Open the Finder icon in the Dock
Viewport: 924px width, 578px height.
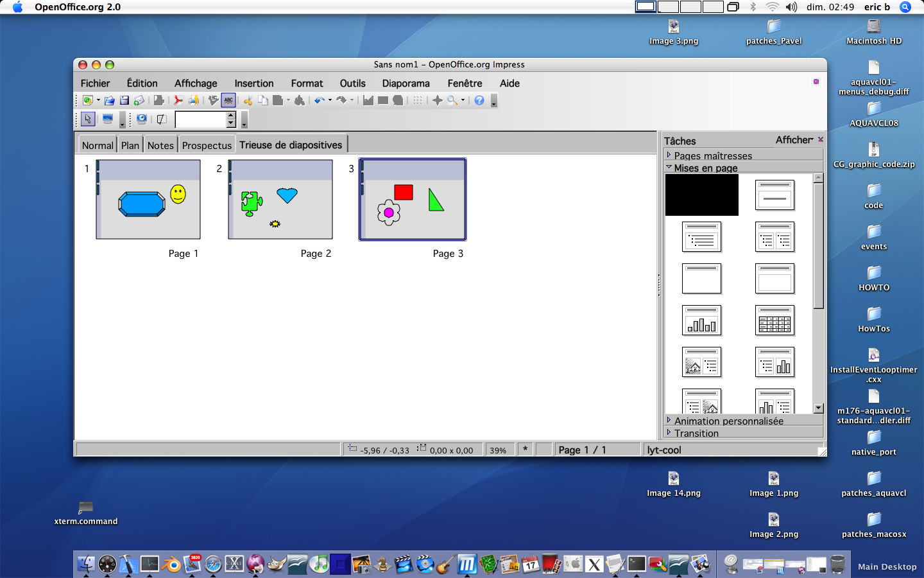tap(86, 564)
